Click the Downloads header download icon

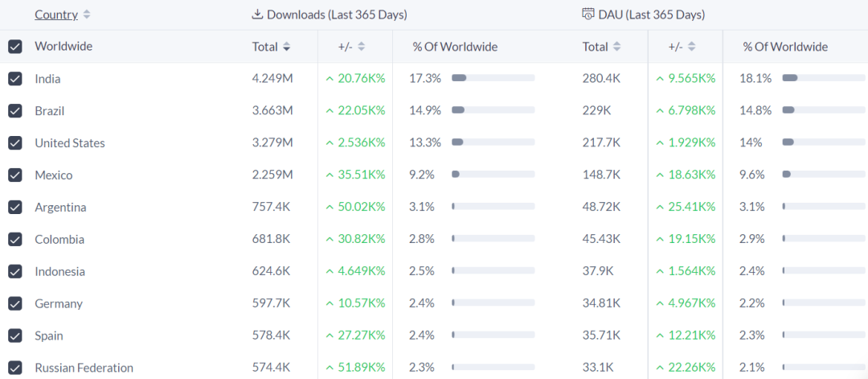tap(258, 14)
